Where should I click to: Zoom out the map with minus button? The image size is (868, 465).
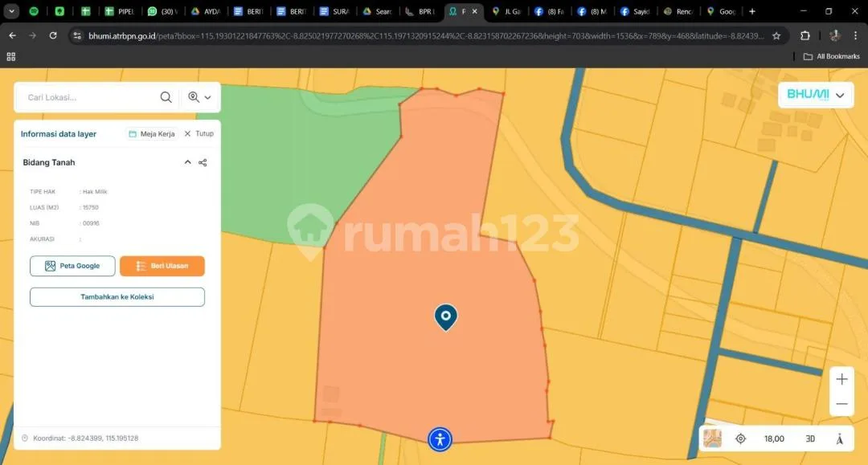tap(842, 404)
